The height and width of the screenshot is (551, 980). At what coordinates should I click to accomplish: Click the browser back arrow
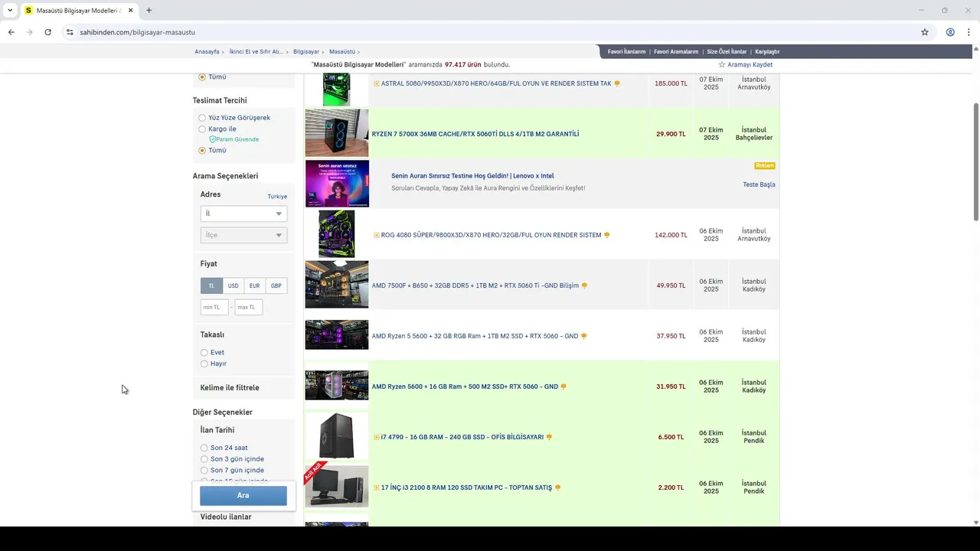pyautogui.click(x=11, y=32)
